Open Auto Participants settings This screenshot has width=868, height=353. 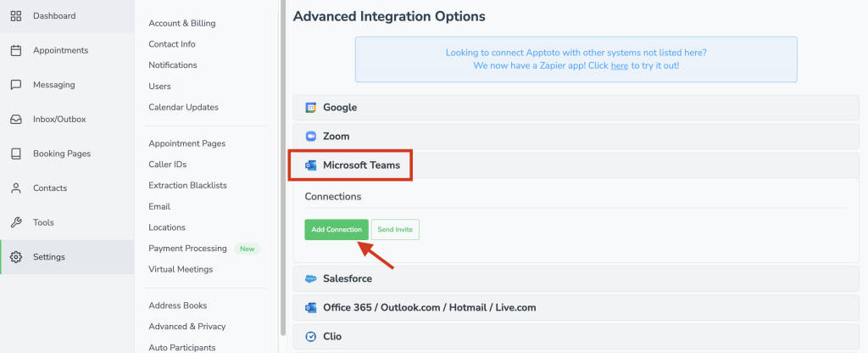182,347
